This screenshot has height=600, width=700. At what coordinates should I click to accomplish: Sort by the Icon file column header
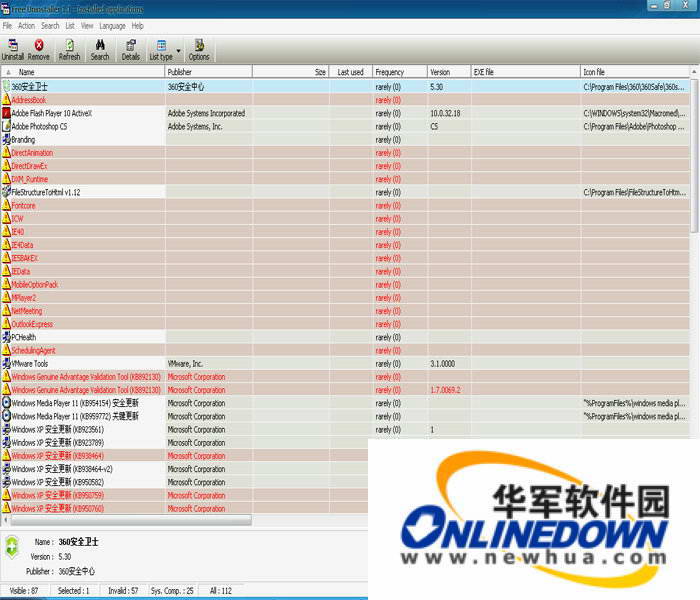click(x=635, y=72)
